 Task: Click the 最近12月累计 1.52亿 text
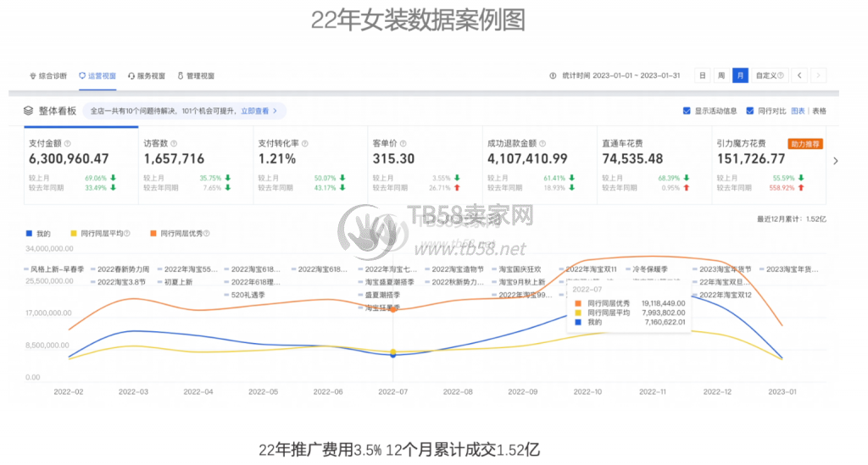pos(792,219)
